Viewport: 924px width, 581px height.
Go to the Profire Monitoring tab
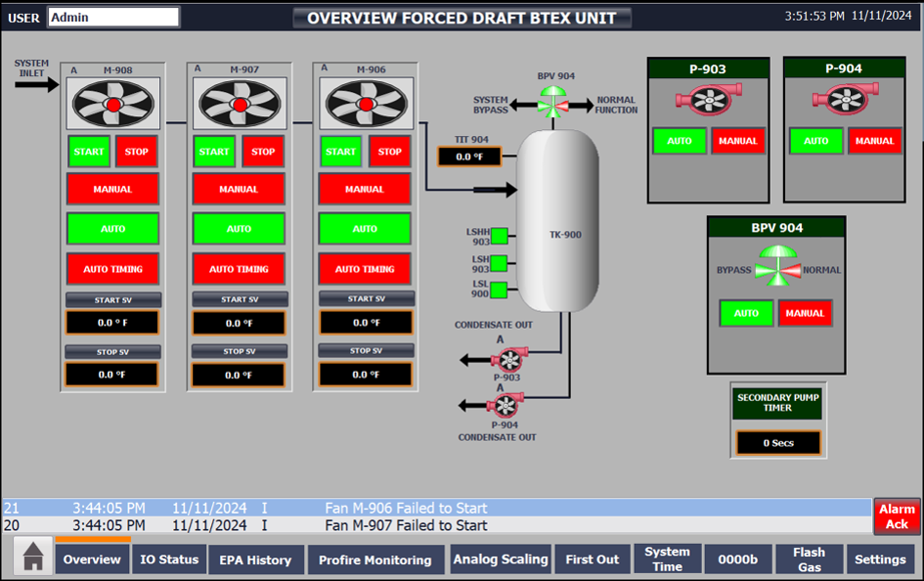(x=375, y=560)
